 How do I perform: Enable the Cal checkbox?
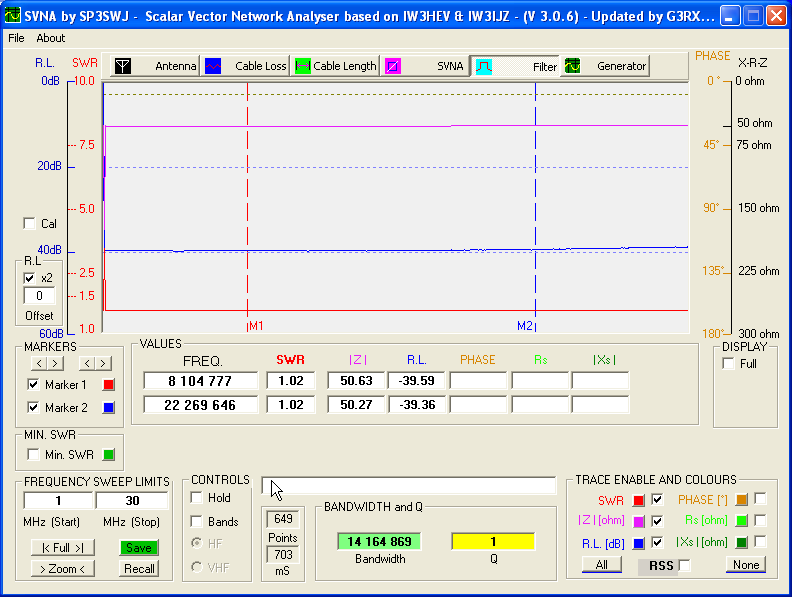tap(28, 224)
